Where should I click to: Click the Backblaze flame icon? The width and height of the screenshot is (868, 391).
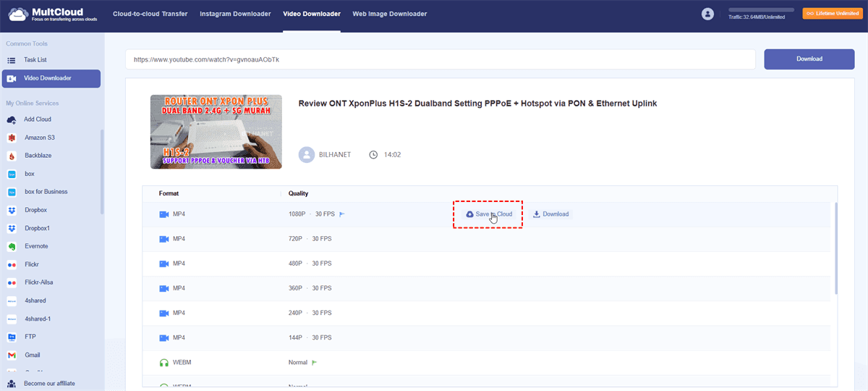[x=12, y=156]
